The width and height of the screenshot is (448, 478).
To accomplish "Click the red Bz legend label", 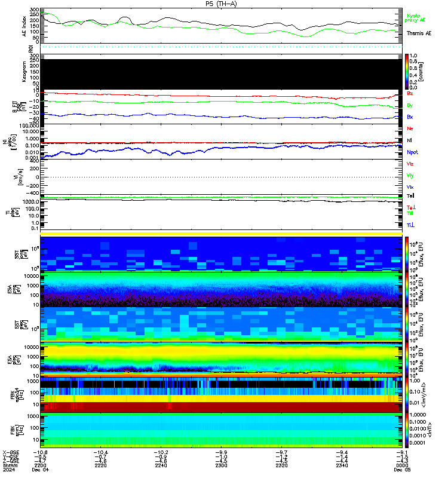I will tap(410, 93).
